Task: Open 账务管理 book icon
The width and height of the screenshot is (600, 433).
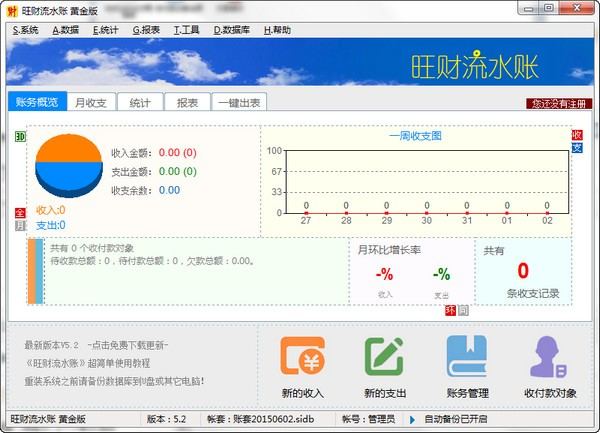Action: tap(467, 356)
